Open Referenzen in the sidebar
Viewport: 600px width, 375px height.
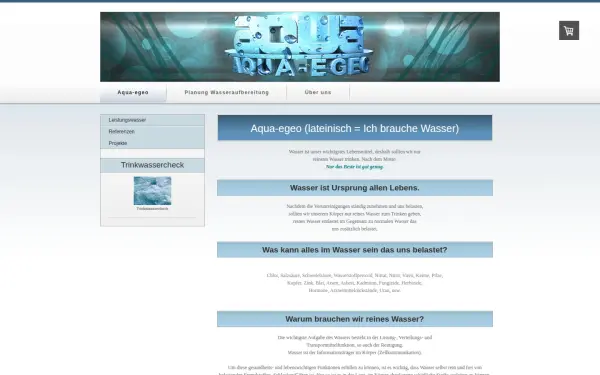tap(152, 132)
